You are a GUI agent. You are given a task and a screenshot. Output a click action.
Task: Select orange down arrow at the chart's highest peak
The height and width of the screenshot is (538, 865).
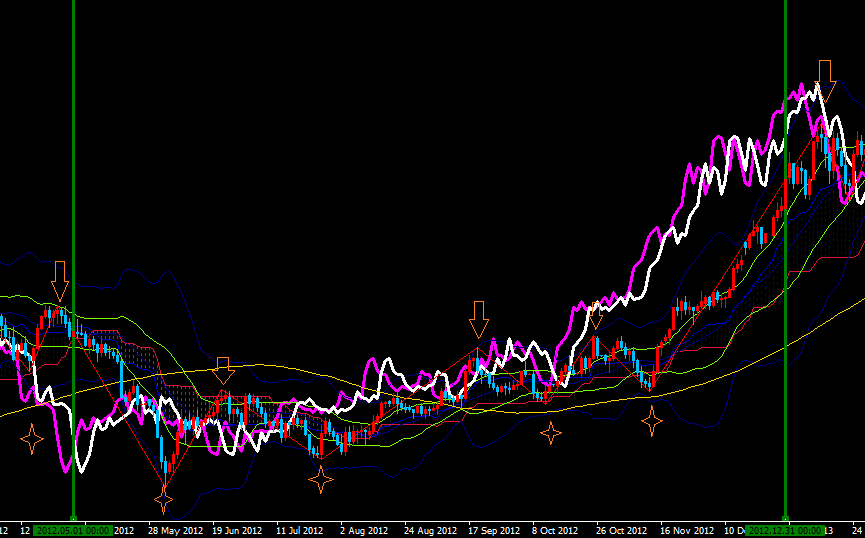tap(825, 81)
